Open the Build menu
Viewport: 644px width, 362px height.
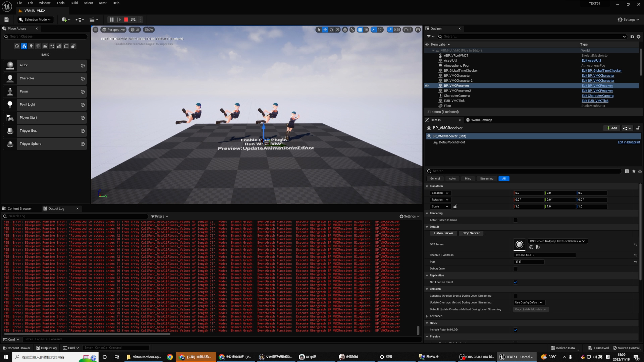click(74, 3)
